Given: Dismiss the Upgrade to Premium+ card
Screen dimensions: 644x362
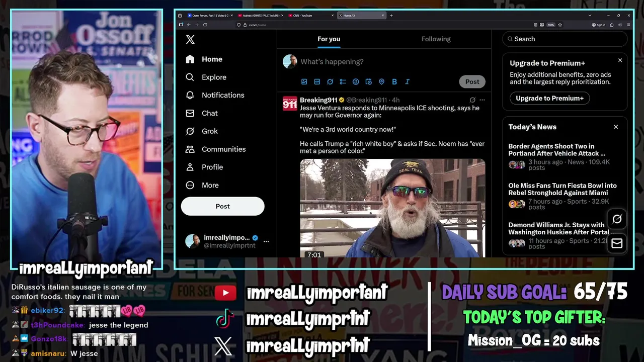Looking at the screenshot, I should pos(620,60).
